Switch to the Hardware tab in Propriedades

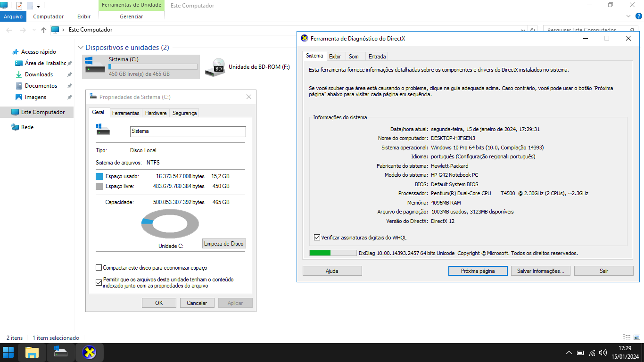[x=156, y=113]
